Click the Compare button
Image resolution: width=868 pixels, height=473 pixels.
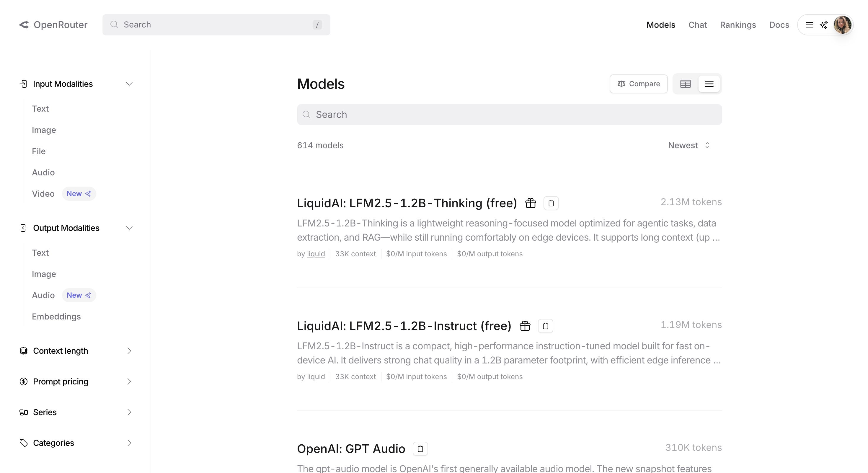click(638, 84)
